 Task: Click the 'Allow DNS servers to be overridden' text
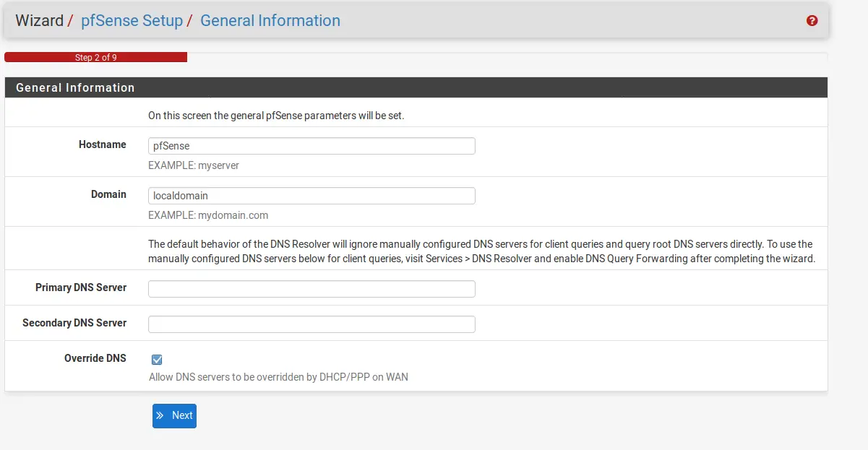(x=278, y=377)
